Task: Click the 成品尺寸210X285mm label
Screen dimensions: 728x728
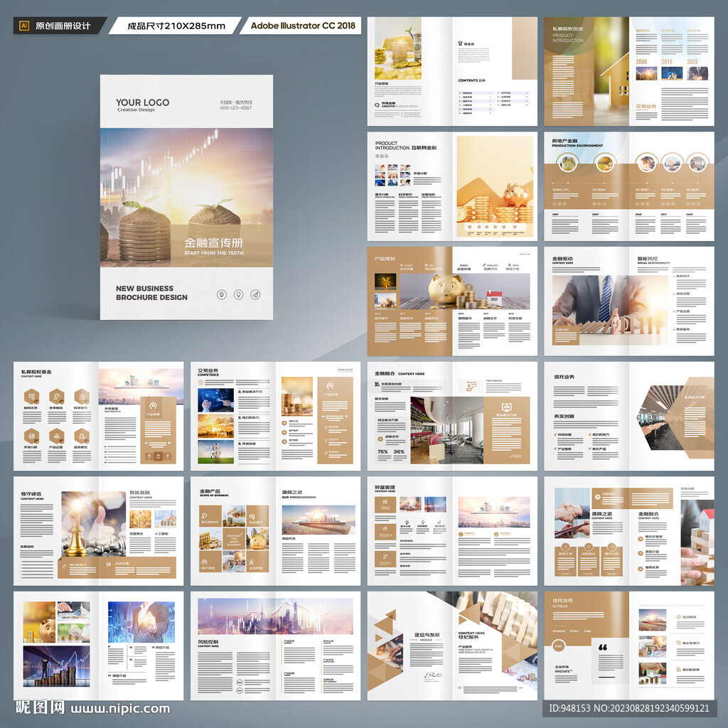Action: 176,26
